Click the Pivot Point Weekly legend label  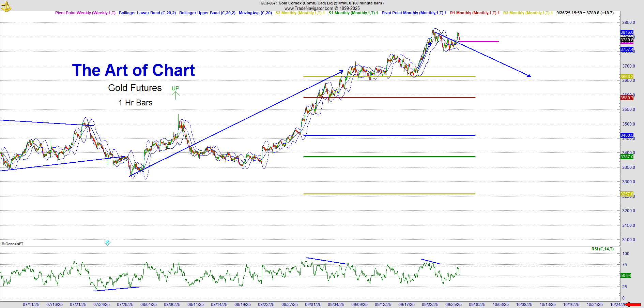click(85, 13)
